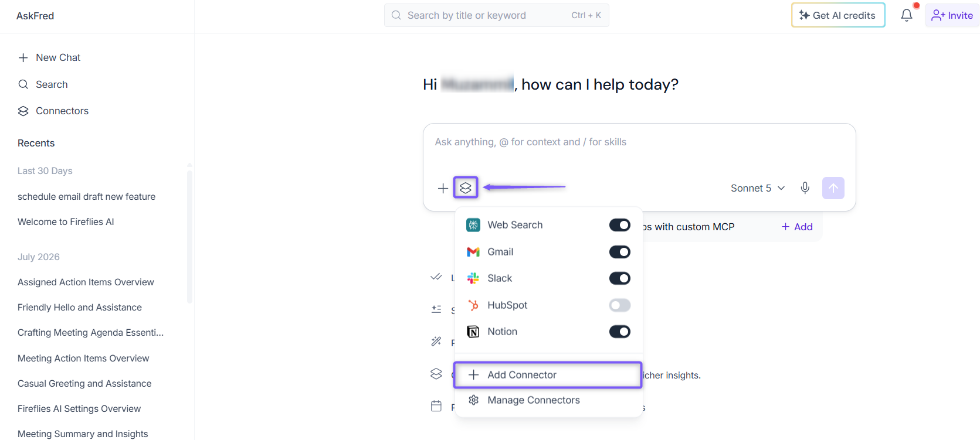Image resolution: width=980 pixels, height=440 pixels.
Task: Click the Get AI credits button
Action: click(x=838, y=15)
